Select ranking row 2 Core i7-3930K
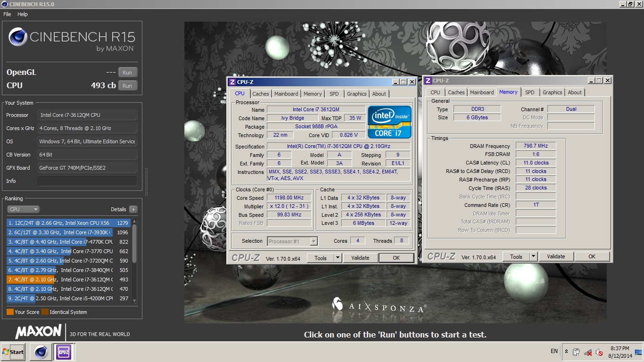The image size is (644, 362). pos(69,232)
